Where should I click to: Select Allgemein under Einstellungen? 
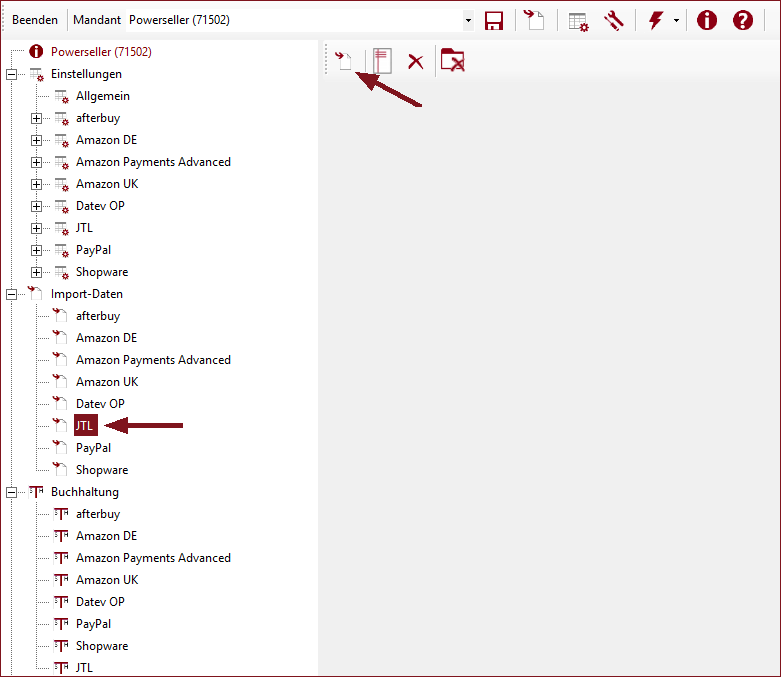pos(102,96)
